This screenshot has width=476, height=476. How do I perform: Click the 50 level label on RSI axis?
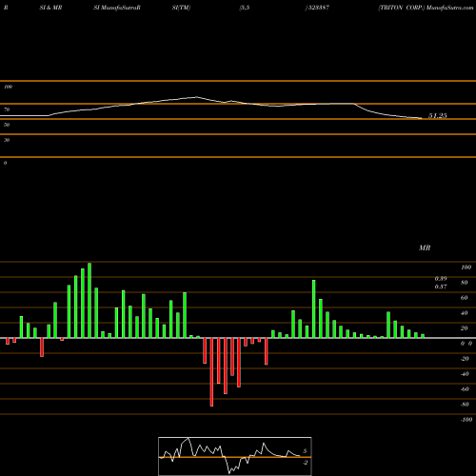pos(7,125)
